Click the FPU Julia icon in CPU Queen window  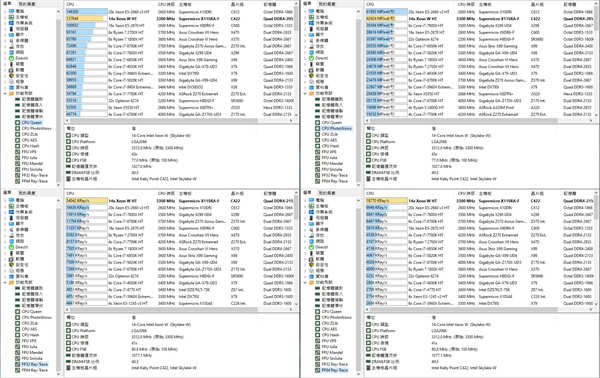coord(18,158)
